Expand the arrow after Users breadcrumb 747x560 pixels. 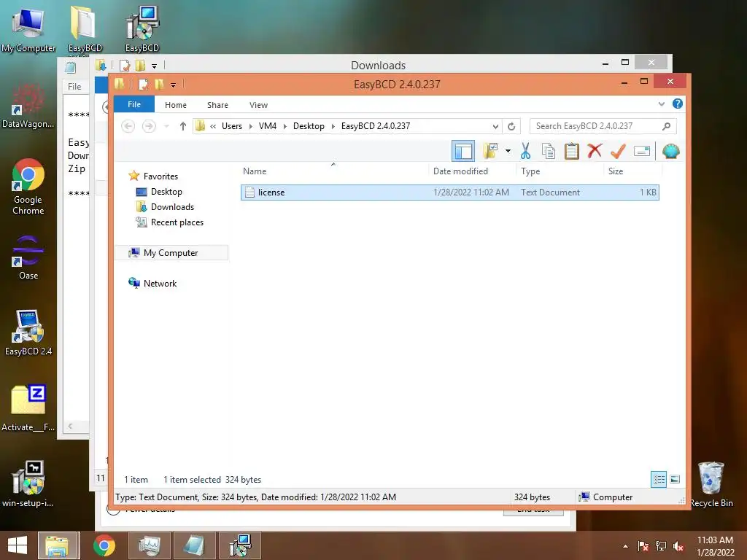251,126
